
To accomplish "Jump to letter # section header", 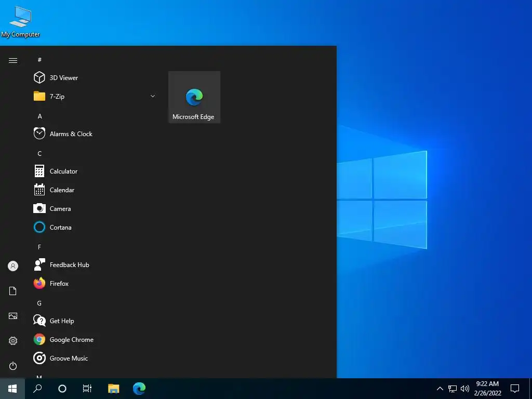I will 39,60.
